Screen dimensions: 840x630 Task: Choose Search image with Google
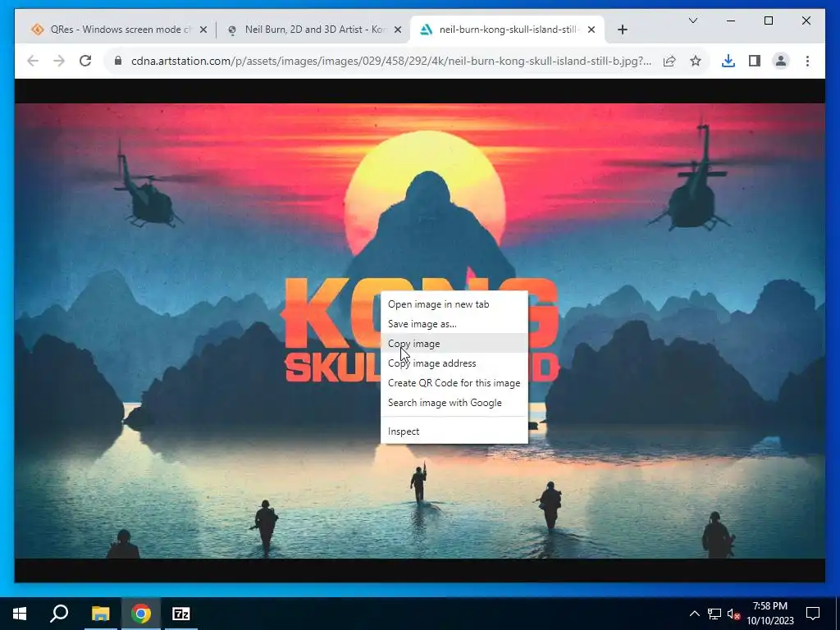click(454, 403)
